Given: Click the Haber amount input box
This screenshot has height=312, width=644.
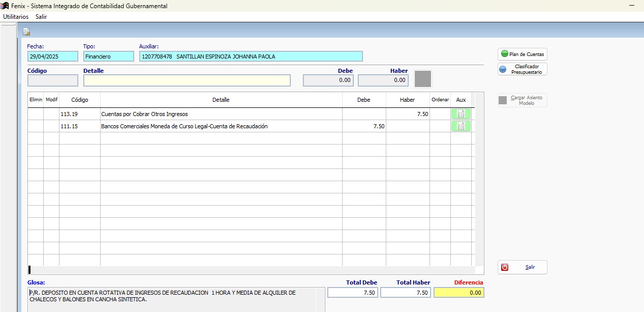Looking at the screenshot, I should 383,80.
